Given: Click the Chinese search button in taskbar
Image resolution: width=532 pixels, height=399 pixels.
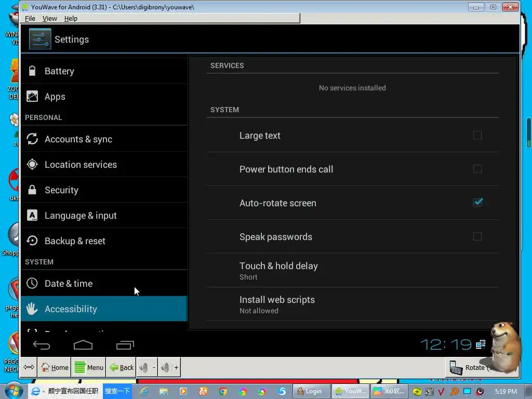Looking at the screenshot, I should pos(117,391).
